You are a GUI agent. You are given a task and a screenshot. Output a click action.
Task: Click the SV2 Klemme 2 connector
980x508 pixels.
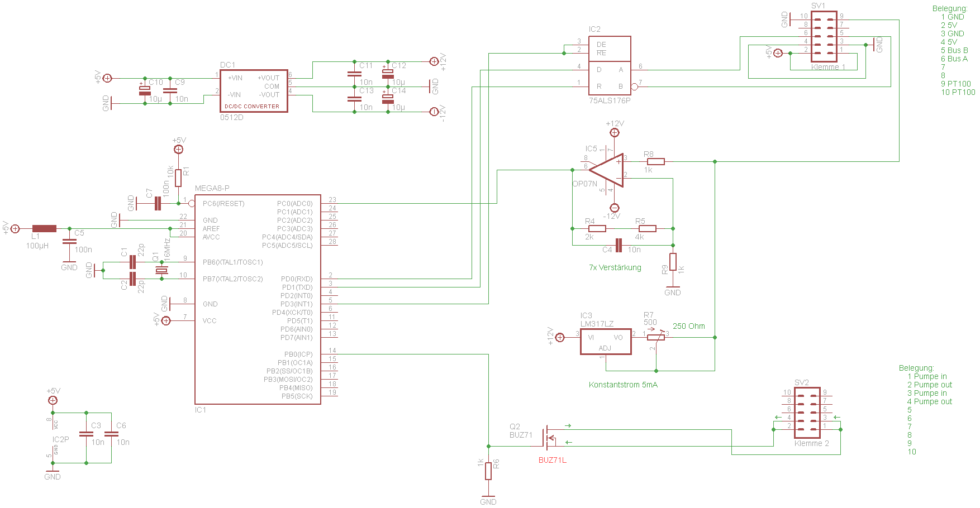(x=807, y=413)
